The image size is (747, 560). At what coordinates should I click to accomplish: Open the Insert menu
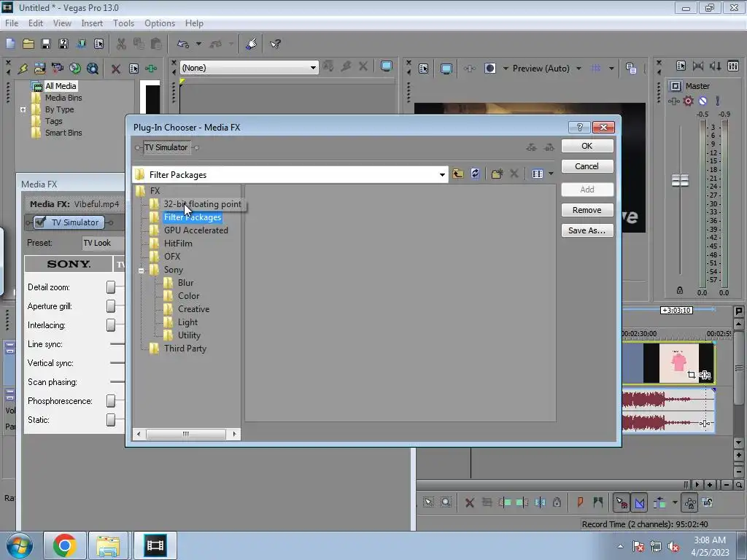pyautogui.click(x=92, y=23)
